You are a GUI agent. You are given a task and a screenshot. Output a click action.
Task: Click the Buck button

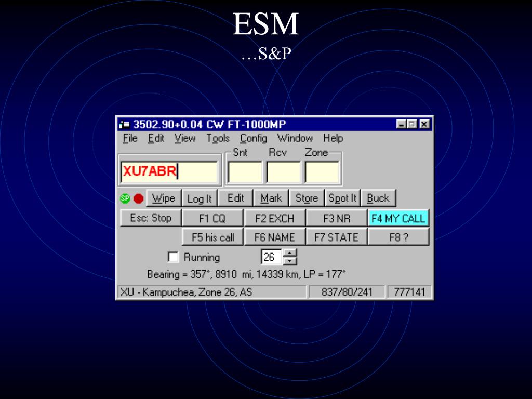click(378, 198)
